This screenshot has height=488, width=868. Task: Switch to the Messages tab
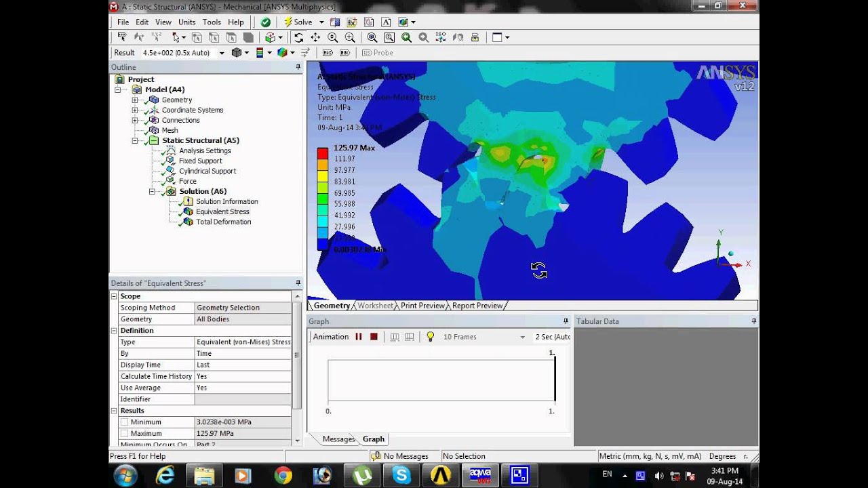coord(338,439)
